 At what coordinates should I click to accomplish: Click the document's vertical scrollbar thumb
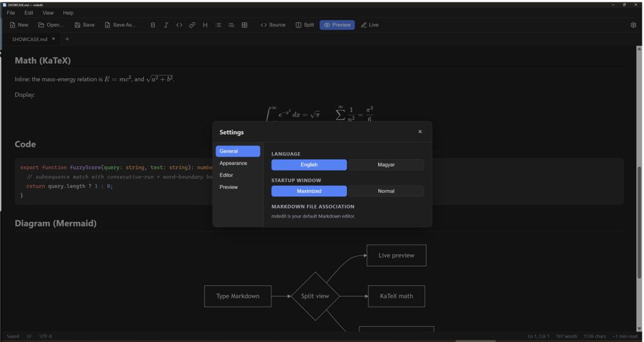(639, 222)
